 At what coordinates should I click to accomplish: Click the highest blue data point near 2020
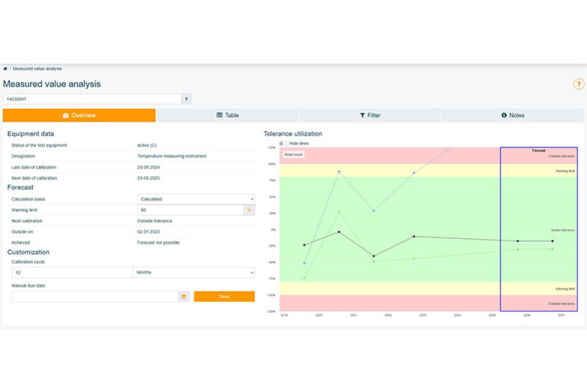click(x=339, y=172)
